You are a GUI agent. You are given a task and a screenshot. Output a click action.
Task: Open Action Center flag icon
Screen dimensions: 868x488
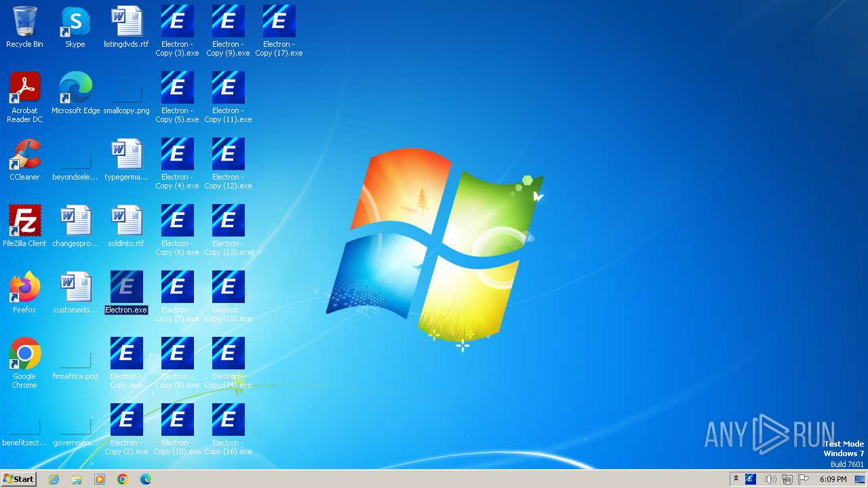tap(805, 479)
